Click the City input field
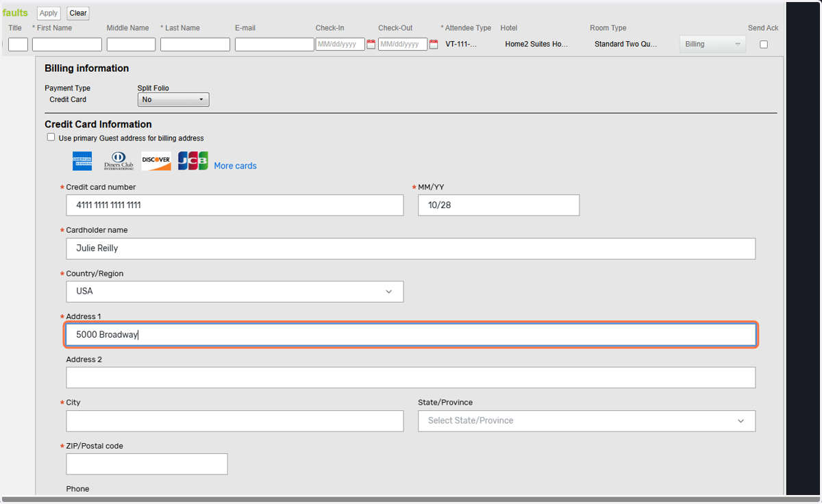 [235, 420]
